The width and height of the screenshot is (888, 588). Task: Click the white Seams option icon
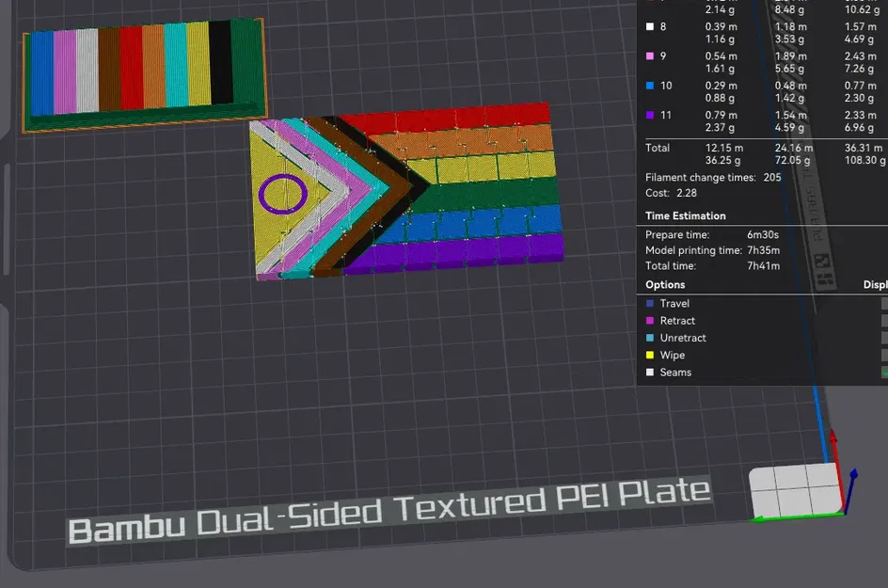click(x=650, y=373)
